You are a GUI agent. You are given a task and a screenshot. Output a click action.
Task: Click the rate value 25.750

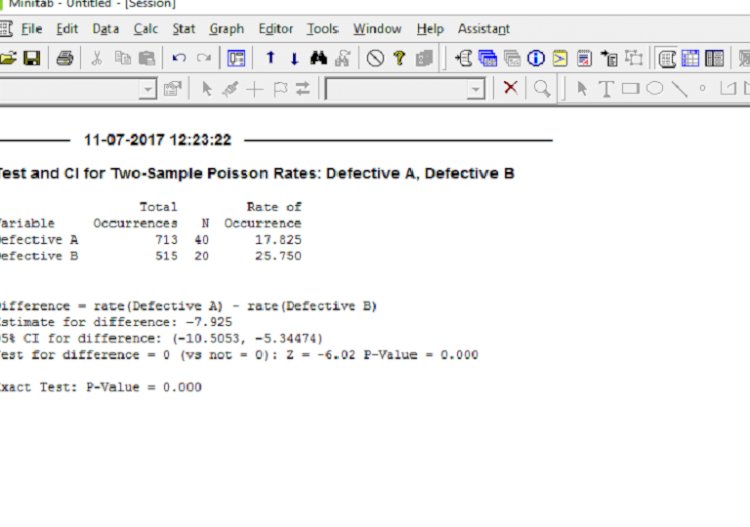tap(278, 256)
